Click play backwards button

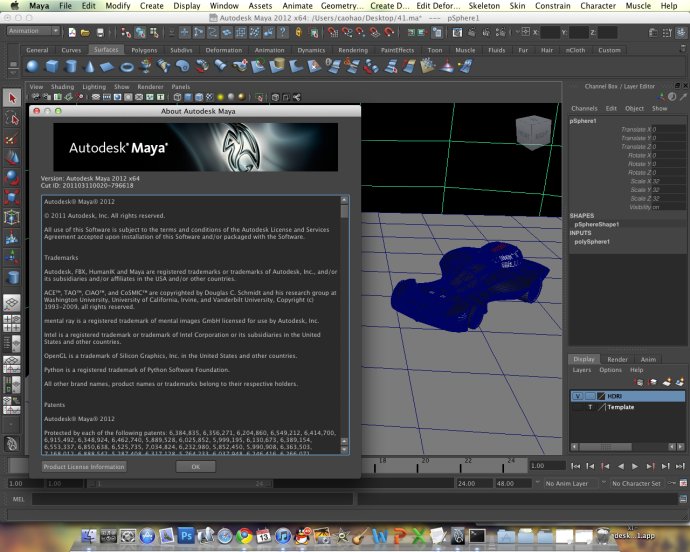coord(620,466)
